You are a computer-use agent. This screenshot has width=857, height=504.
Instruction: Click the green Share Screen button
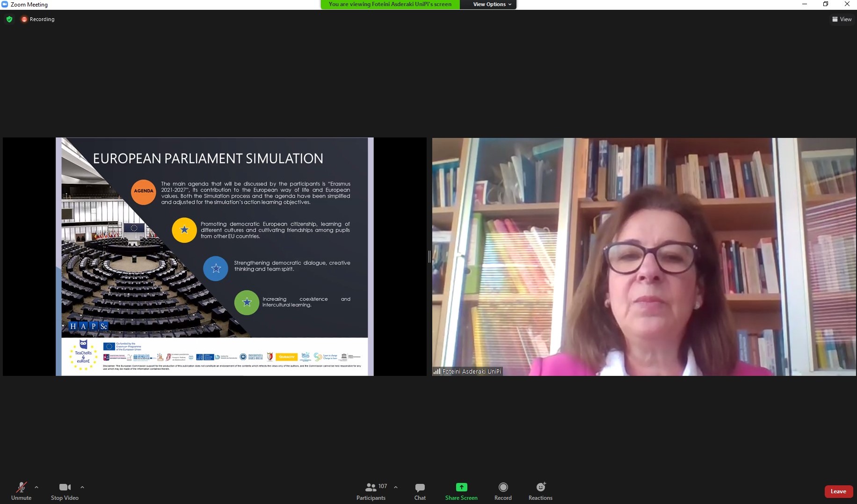click(461, 491)
